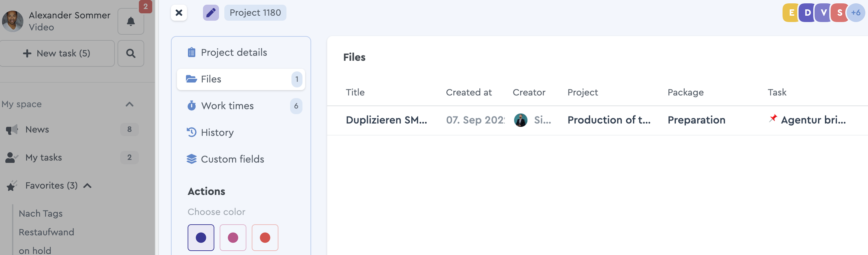Screen dimensions: 868x255
Task: Click the Files folder icon
Action: pyautogui.click(x=191, y=79)
